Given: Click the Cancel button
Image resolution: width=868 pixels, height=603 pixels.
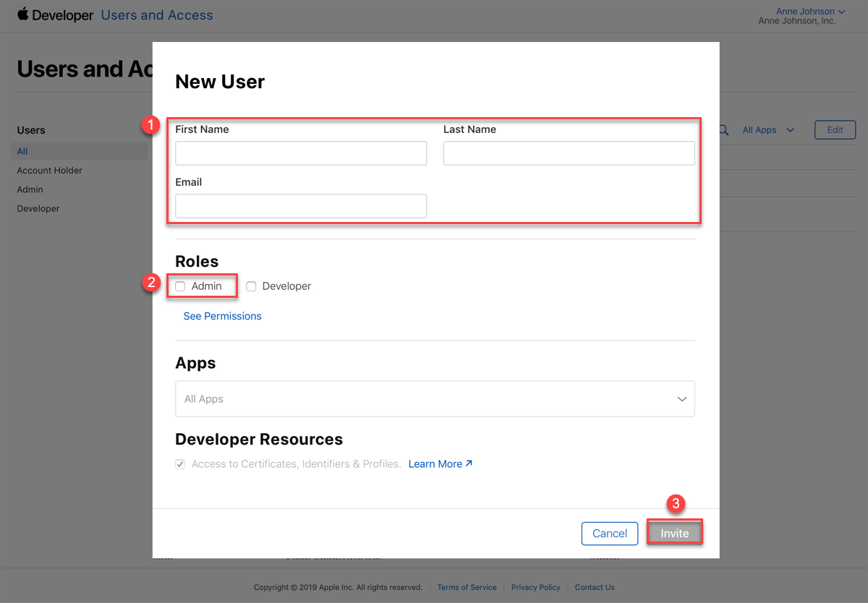Looking at the screenshot, I should [609, 534].
